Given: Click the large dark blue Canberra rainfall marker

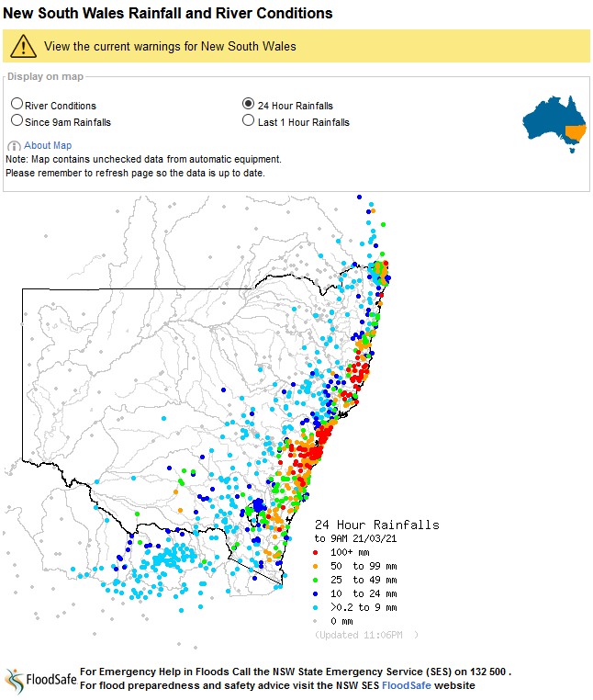Looking at the screenshot, I should tap(258, 506).
